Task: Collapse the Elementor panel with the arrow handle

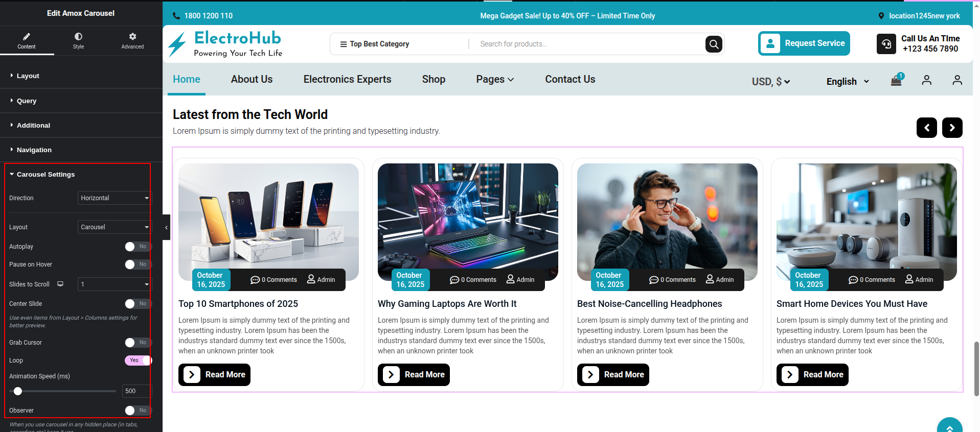Action: coord(166,227)
